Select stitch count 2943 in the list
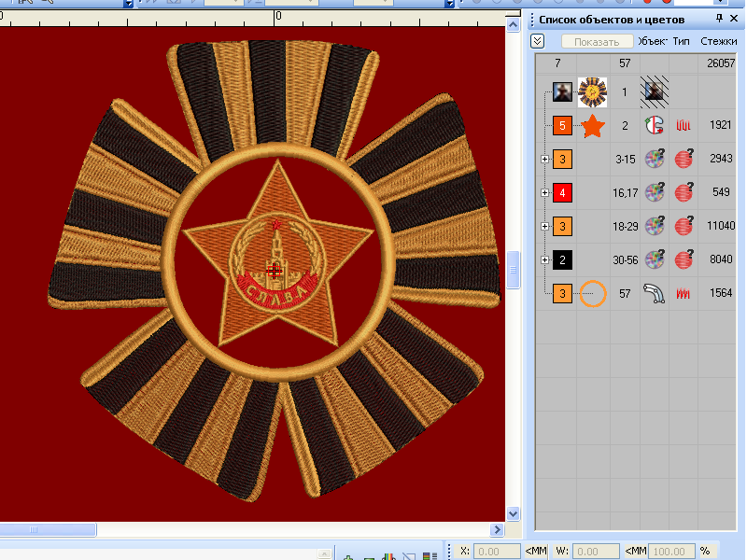This screenshot has height=560, width=747. click(x=721, y=159)
